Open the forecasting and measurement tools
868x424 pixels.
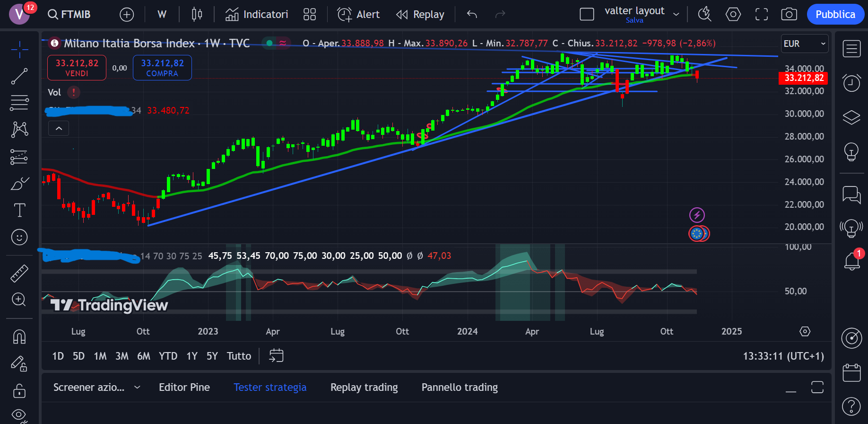(19, 157)
